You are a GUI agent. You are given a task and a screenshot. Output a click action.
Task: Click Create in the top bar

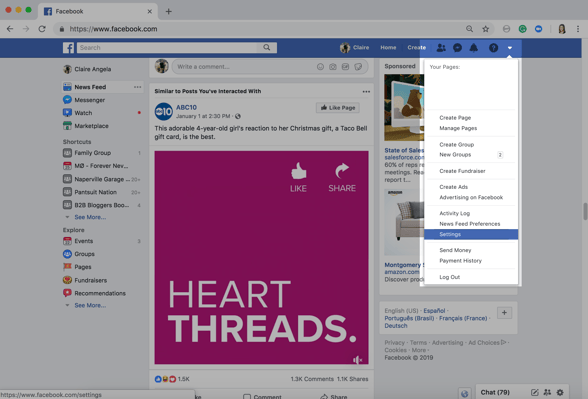416,48
